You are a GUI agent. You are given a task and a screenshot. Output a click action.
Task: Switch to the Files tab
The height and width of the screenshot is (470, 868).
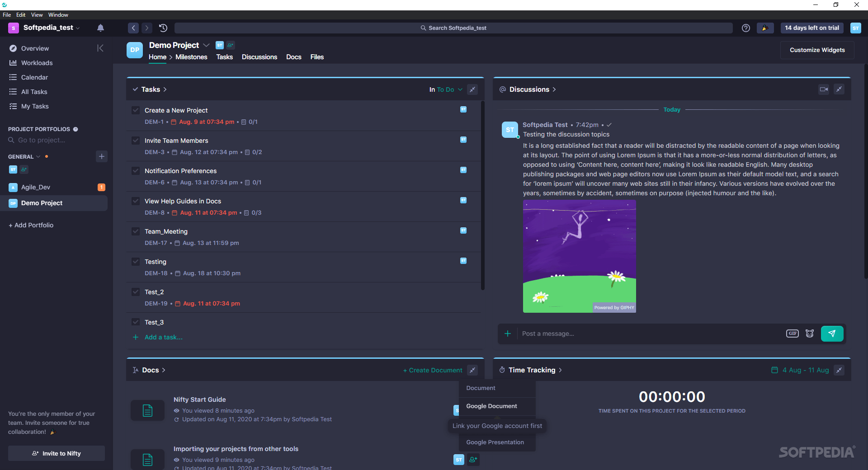pyautogui.click(x=317, y=57)
